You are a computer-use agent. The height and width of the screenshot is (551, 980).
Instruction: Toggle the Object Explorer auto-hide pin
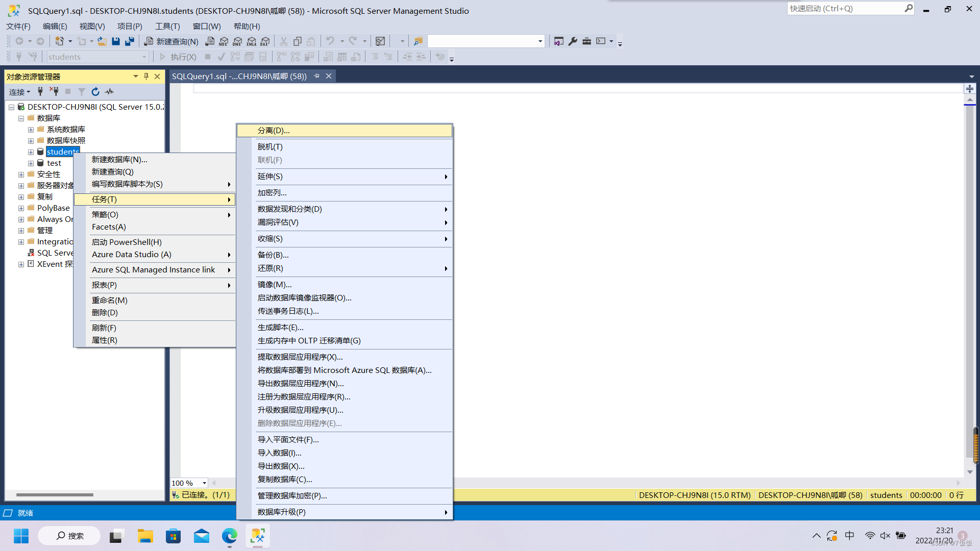tap(146, 77)
